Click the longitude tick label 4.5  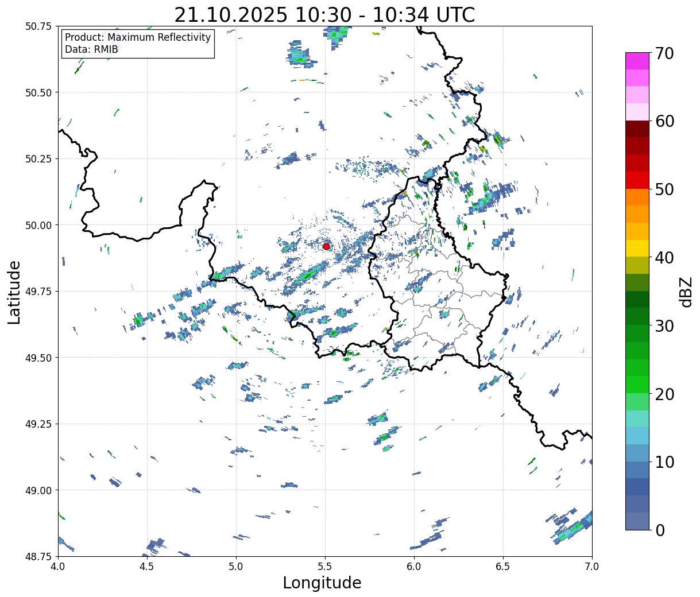[x=147, y=567]
